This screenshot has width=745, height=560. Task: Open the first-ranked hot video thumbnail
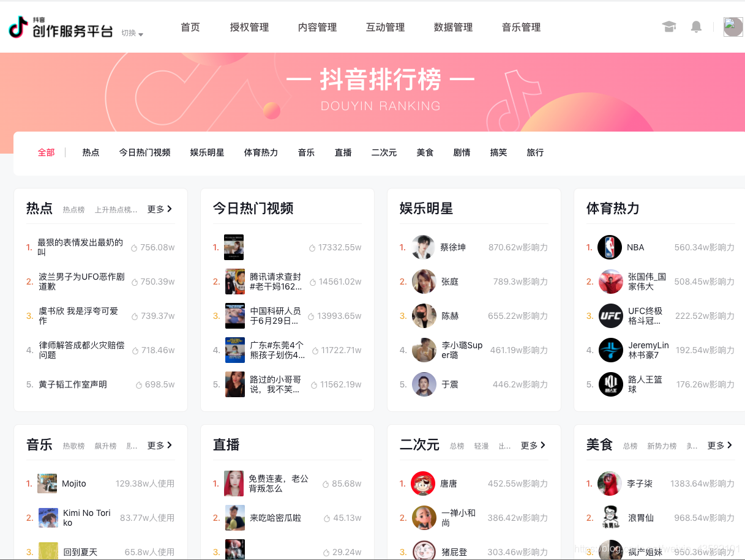(x=234, y=247)
